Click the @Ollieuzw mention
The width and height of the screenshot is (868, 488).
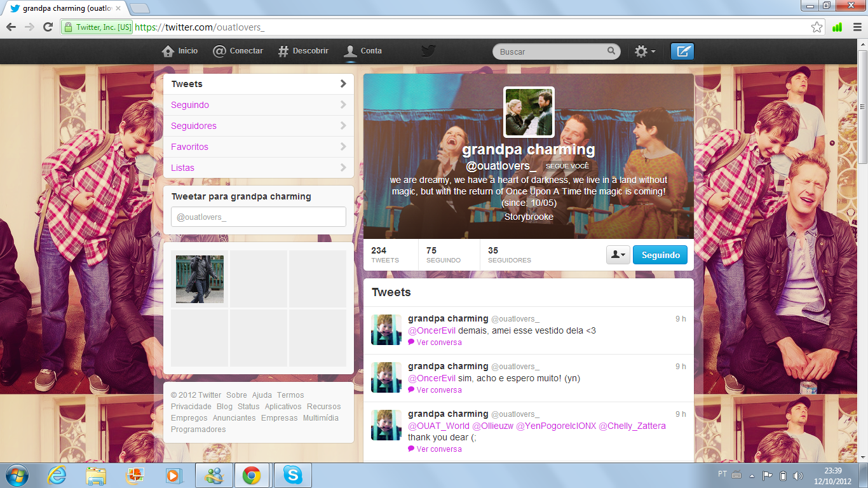point(492,426)
